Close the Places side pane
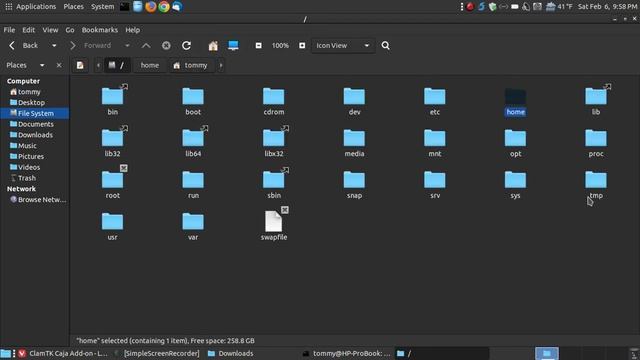 click(x=59, y=65)
